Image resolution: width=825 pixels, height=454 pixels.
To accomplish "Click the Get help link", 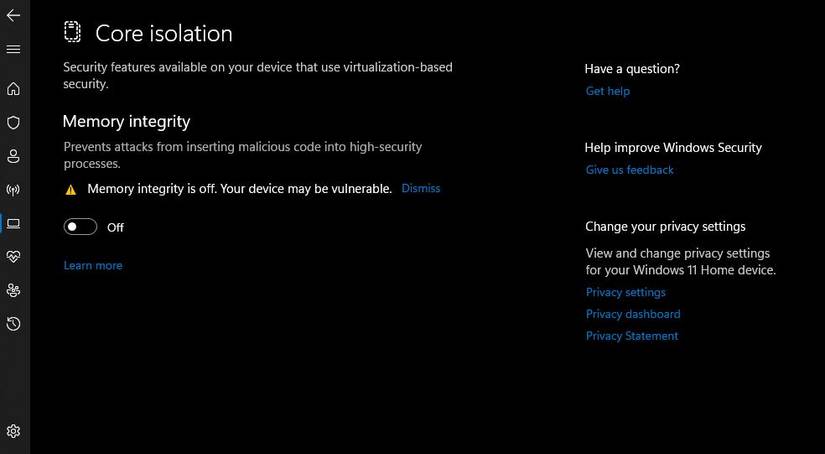I will click(x=607, y=91).
